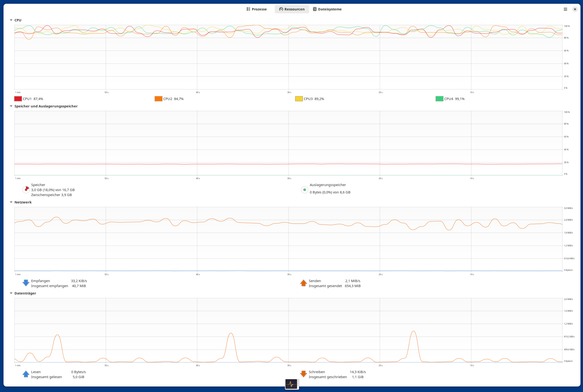Viewport: 583px width, 392px height.
Task: Click the memory pie chart icon
Action: pos(26,190)
